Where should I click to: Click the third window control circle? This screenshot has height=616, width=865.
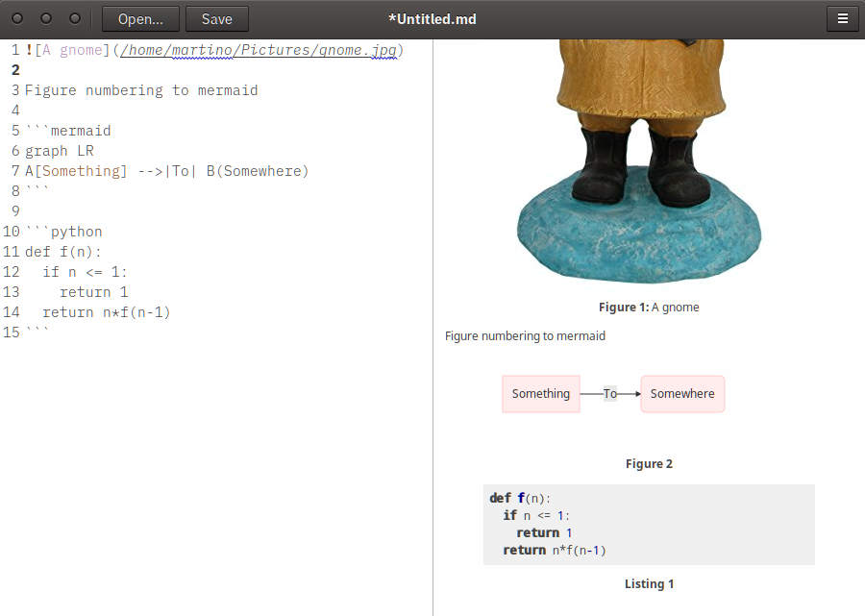click(75, 19)
